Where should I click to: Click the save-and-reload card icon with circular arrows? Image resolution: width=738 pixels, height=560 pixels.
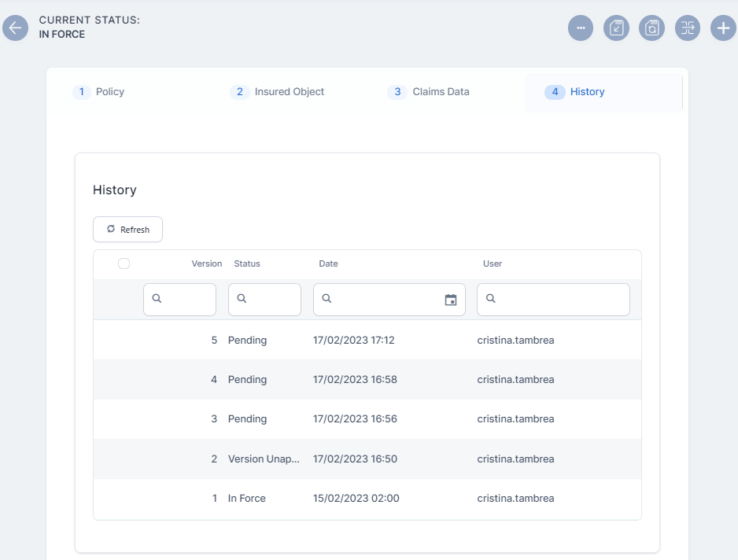point(651,28)
